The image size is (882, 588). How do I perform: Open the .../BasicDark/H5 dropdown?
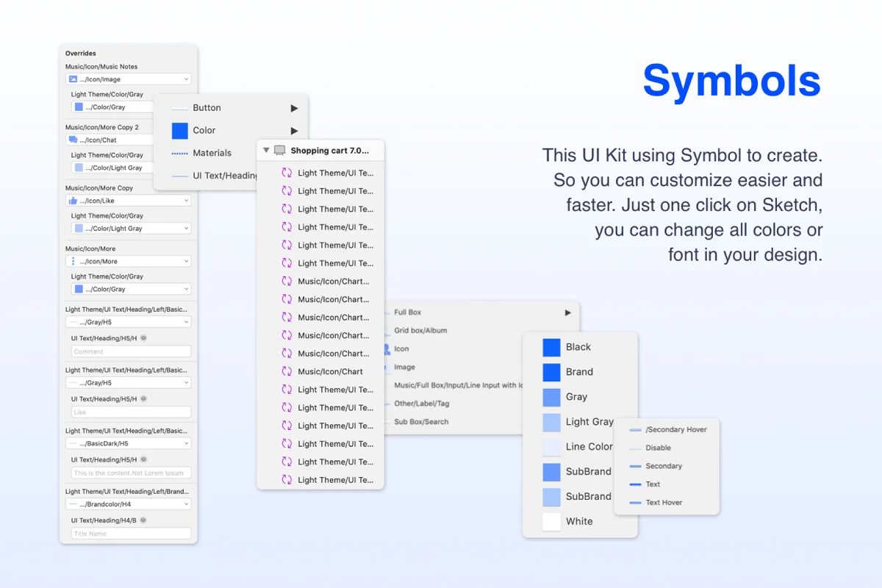128,443
